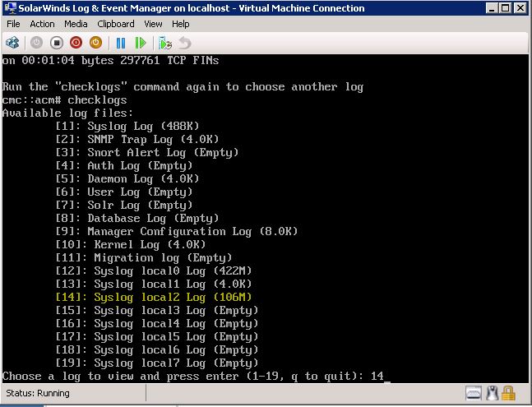Minimize the Virtual Machine Connection window
The width and height of the screenshot is (532, 407).
(491, 8)
